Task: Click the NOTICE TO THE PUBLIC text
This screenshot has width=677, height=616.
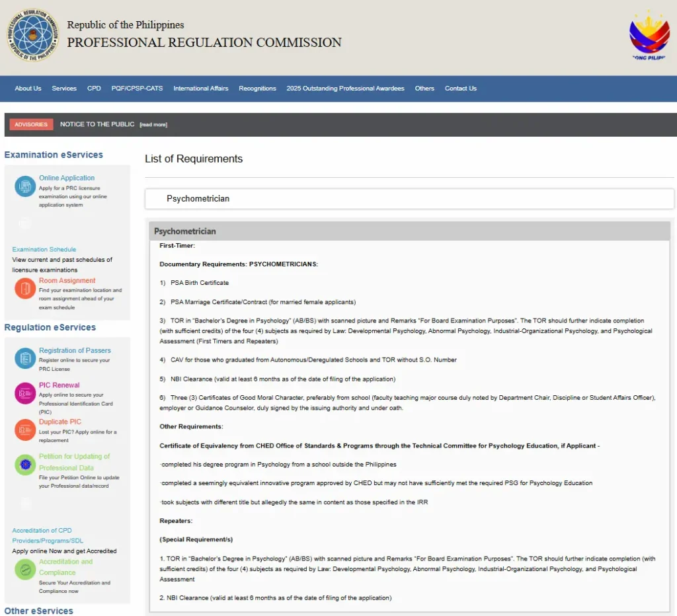Action: 97,124
